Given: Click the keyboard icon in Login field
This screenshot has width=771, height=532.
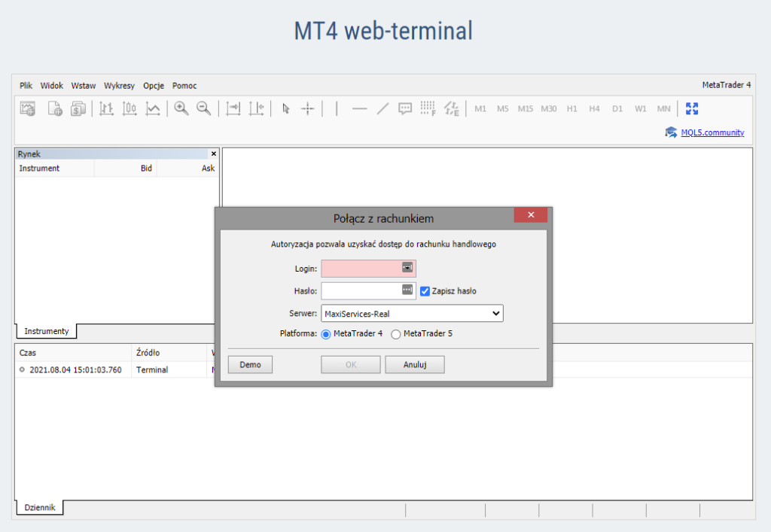Looking at the screenshot, I should click(x=407, y=267).
